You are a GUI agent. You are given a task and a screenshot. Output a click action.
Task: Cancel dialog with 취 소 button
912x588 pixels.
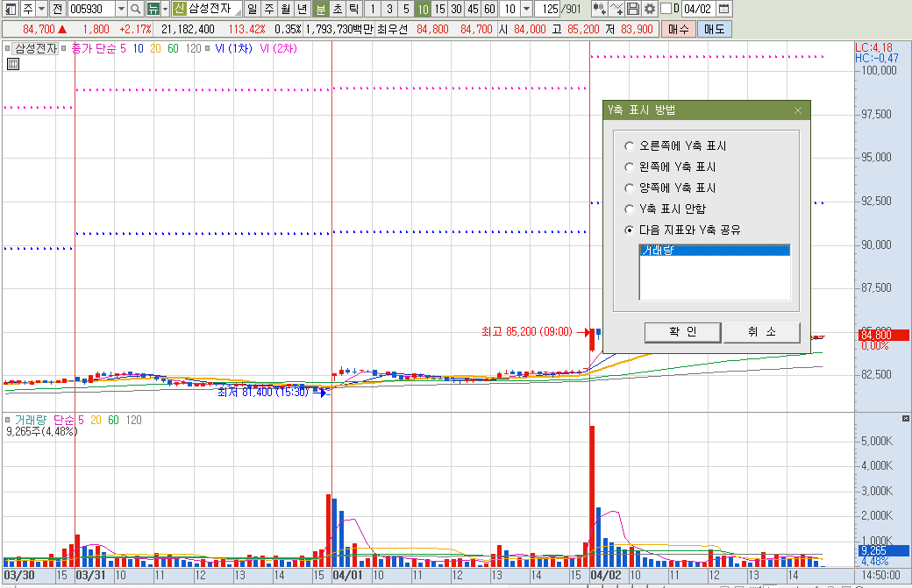click(762, 332)
